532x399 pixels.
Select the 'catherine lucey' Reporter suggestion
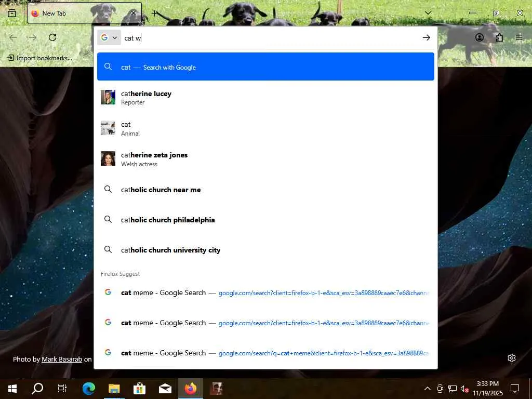265,97
